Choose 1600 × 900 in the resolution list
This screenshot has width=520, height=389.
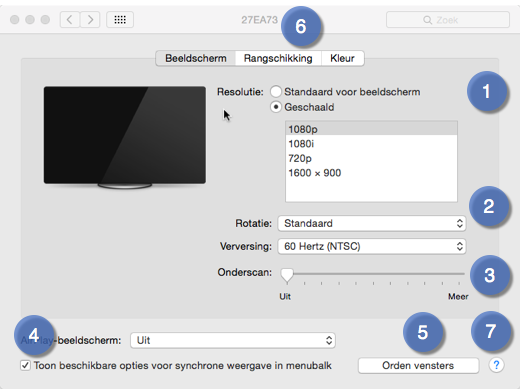(371, 173)
